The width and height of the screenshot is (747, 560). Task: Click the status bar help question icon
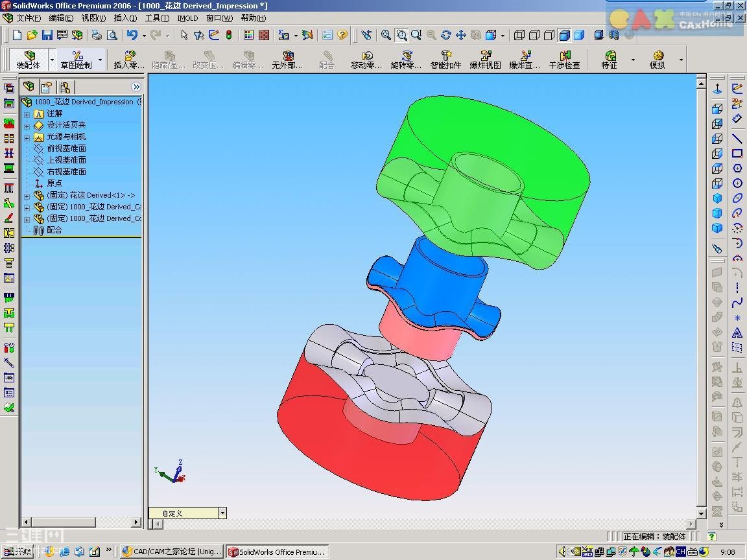pyautogui.click(x=712, y=536)
